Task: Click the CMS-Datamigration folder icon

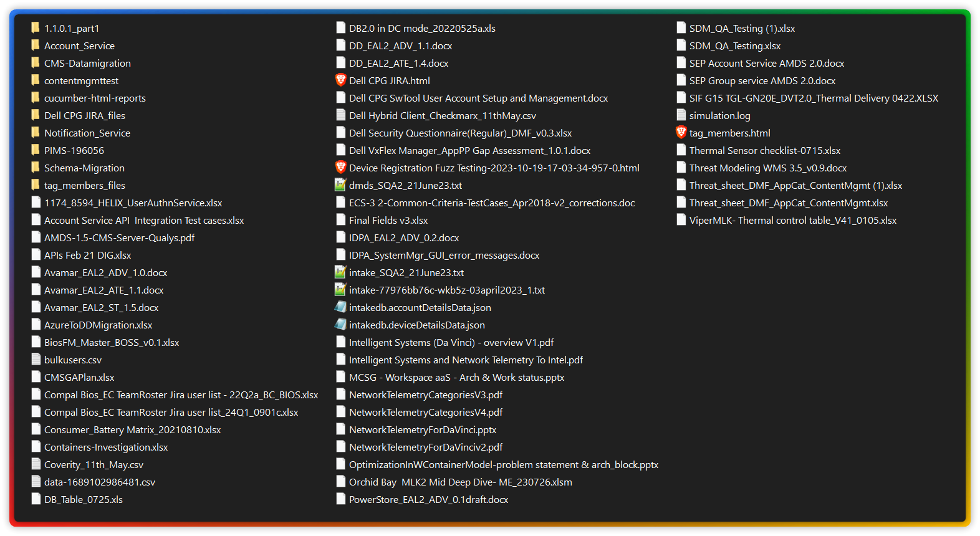Action: point(36,62)
